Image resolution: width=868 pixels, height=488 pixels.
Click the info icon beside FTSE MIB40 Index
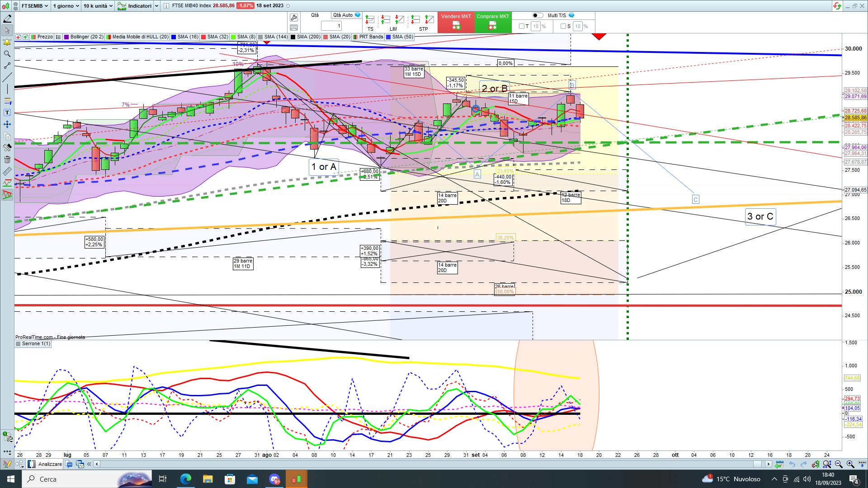point(166,6)
